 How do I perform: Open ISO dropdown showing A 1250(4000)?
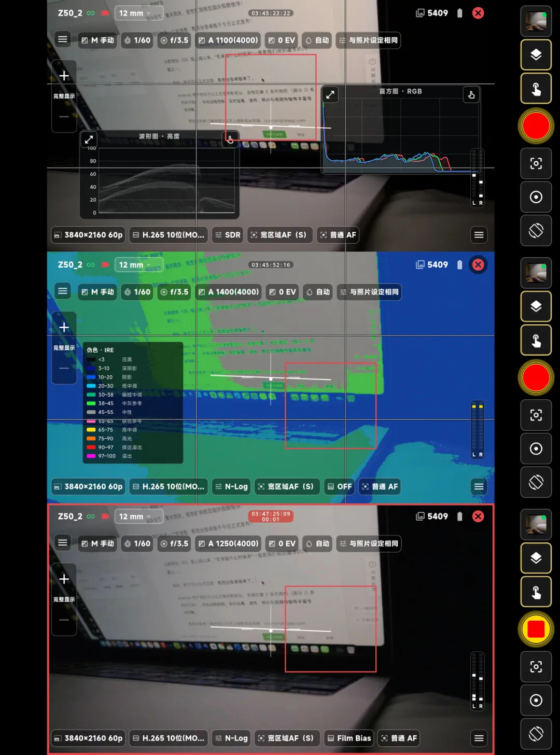pos(228,543)
